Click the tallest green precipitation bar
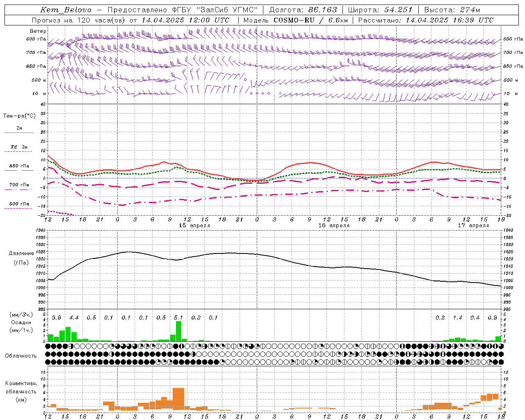This screenshot has width=525, height=420. tap(178, 331)
